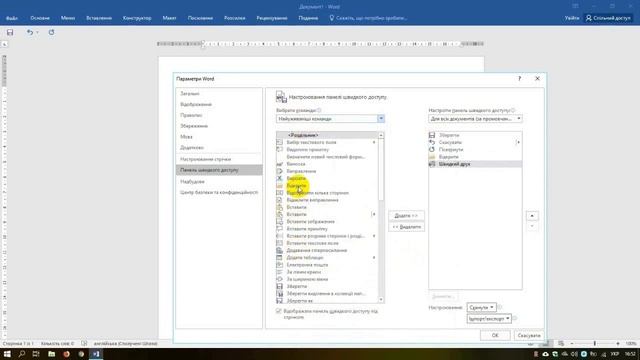Move selected command up with arrow button
The height and width of the screenshot is (360, 640).
(532, 216)
